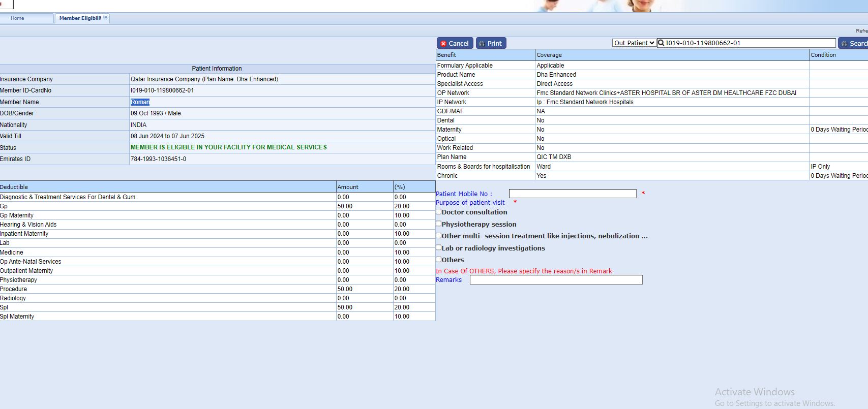Select the Member Eligibility tab
The image size is (868, 409).
80,18
